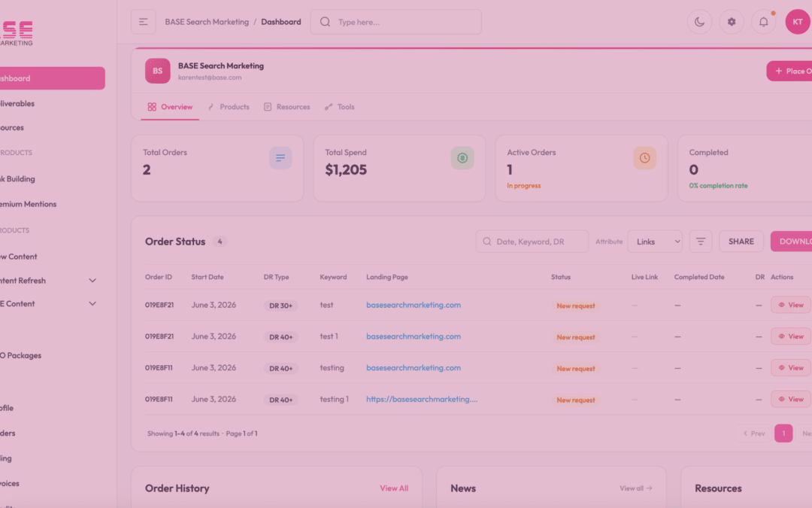This screenshot has height=508, width=812.
Task: Click View All in Order History
Action: click(x=394, y=488)
